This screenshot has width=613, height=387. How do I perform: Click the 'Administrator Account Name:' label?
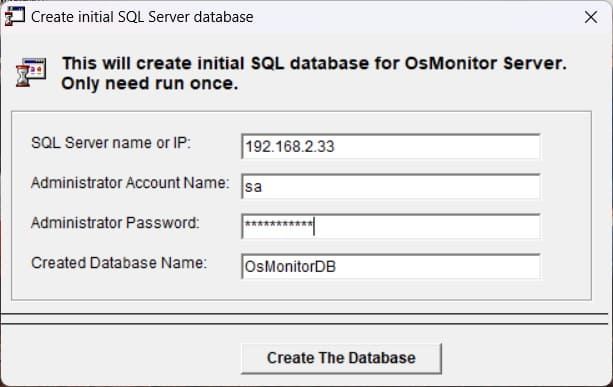pos(130,183)
